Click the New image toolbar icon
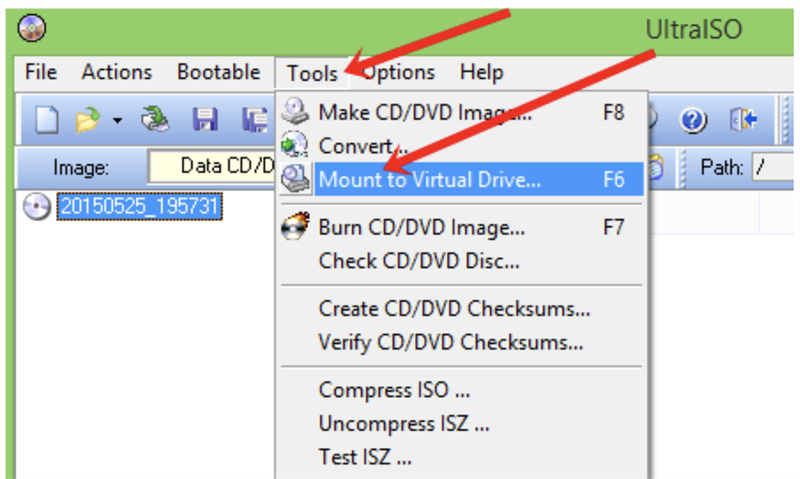 pos(47,122)
